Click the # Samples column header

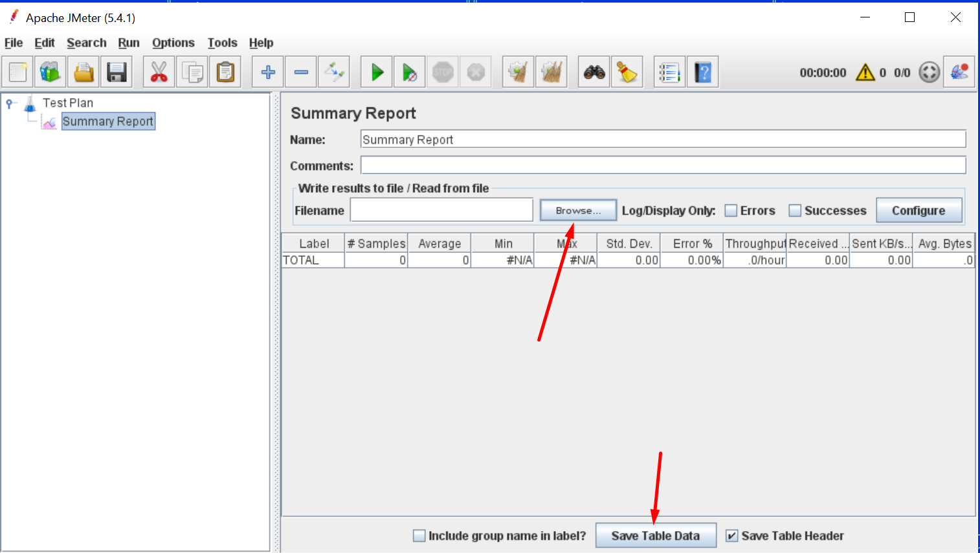click(x=376, y=243)
